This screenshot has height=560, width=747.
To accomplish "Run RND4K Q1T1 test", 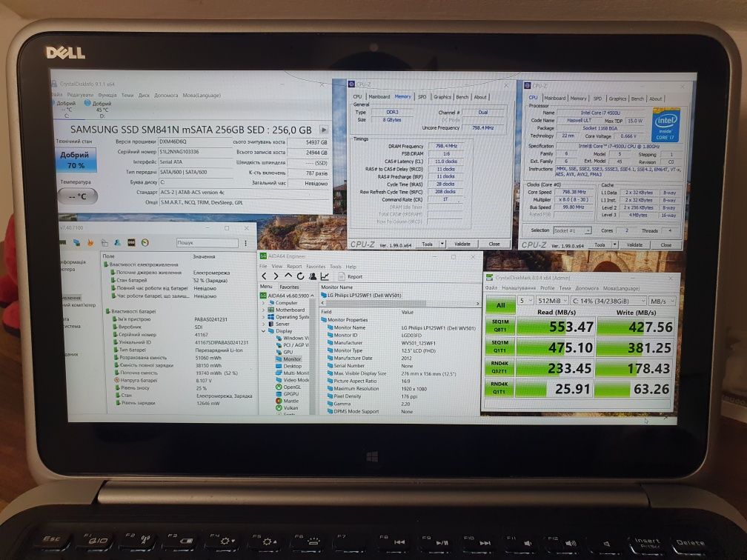I will (500, 387).
